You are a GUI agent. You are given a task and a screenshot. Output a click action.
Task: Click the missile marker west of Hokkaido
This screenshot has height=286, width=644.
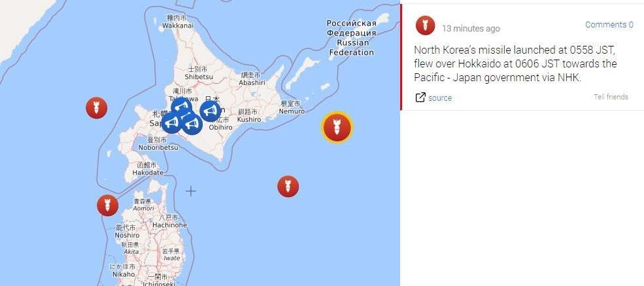point(97,108)
